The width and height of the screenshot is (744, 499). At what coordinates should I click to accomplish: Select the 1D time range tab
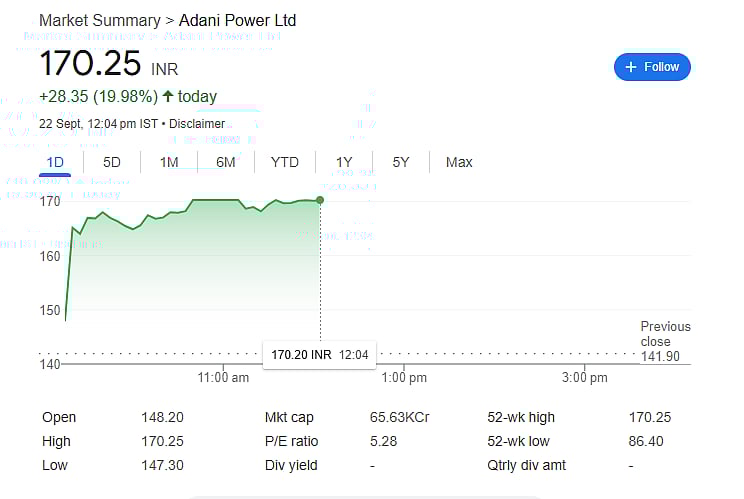click(x=55, y=162)
